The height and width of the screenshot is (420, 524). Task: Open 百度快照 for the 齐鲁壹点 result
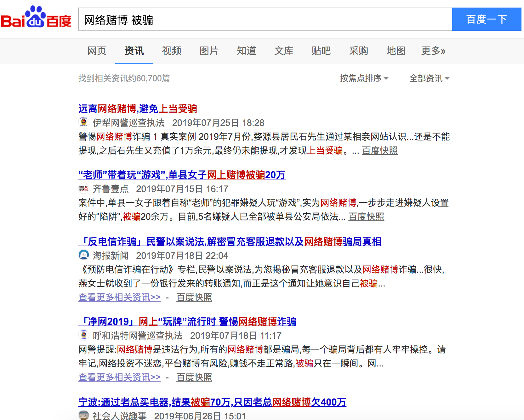coord(366,217)
